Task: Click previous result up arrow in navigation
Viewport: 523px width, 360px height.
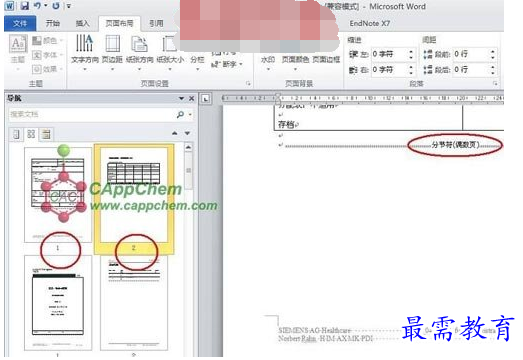Action: pyautogui.click(x=174, y=133)
